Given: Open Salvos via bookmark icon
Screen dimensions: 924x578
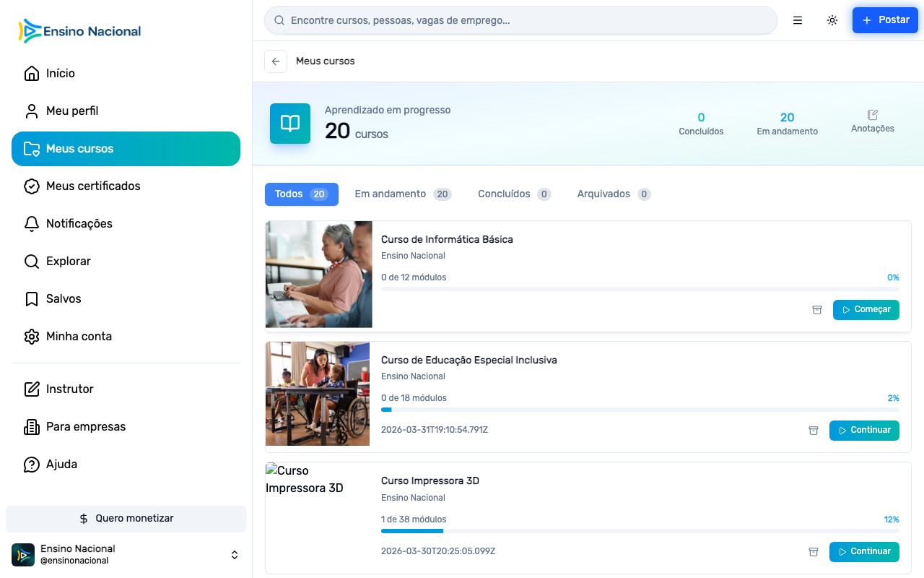Looking at the screenshot, I should 32,298.
